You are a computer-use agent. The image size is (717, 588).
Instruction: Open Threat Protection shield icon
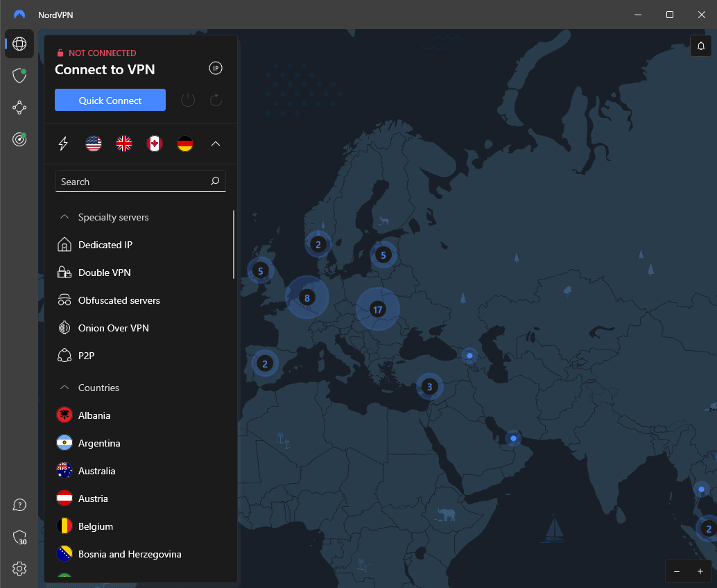(19, 76)
